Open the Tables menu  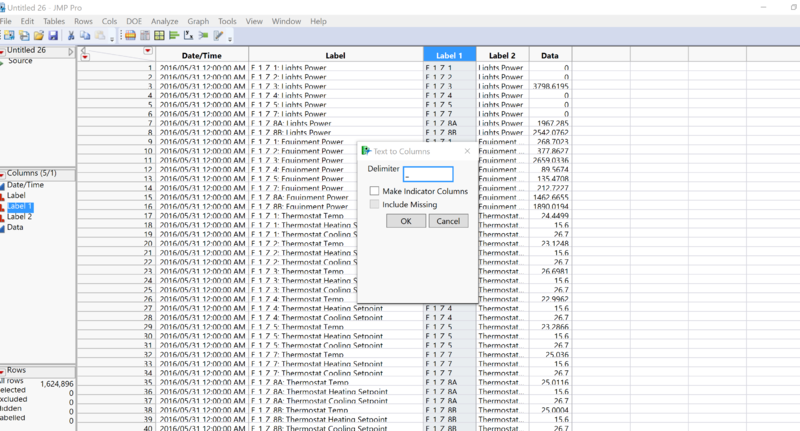[54, 21]
